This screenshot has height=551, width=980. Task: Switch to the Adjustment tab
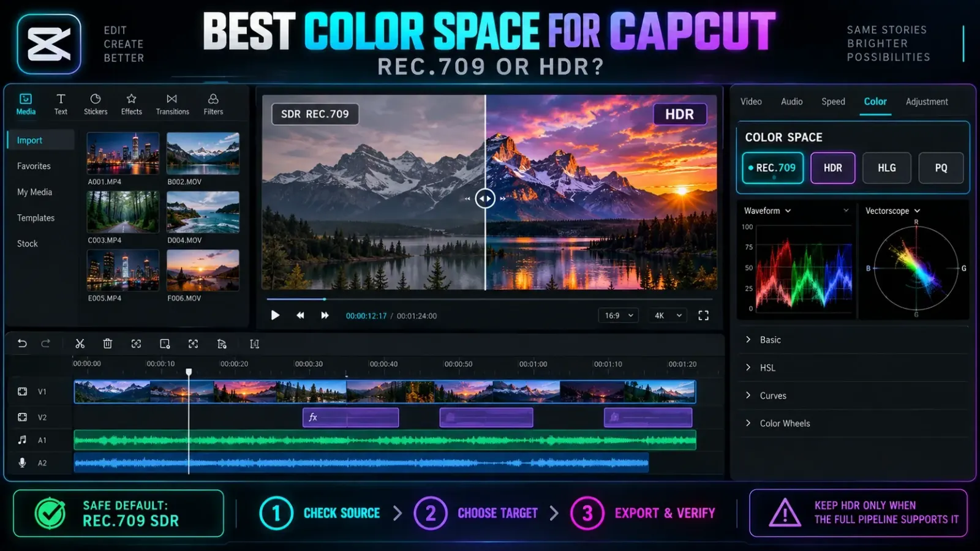[x=927, y=102]
